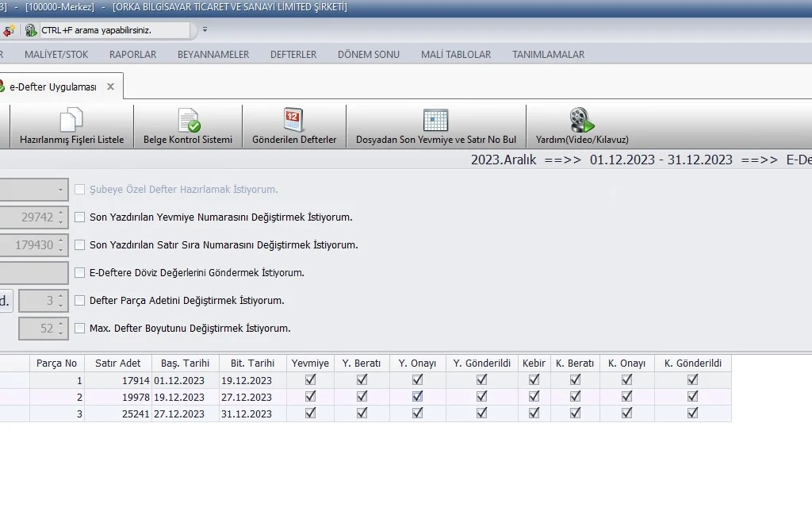Click the CTRL+F search field
The width and height of the screenshot is (812, 527).
pyautogui.click(x=115, y=30)
